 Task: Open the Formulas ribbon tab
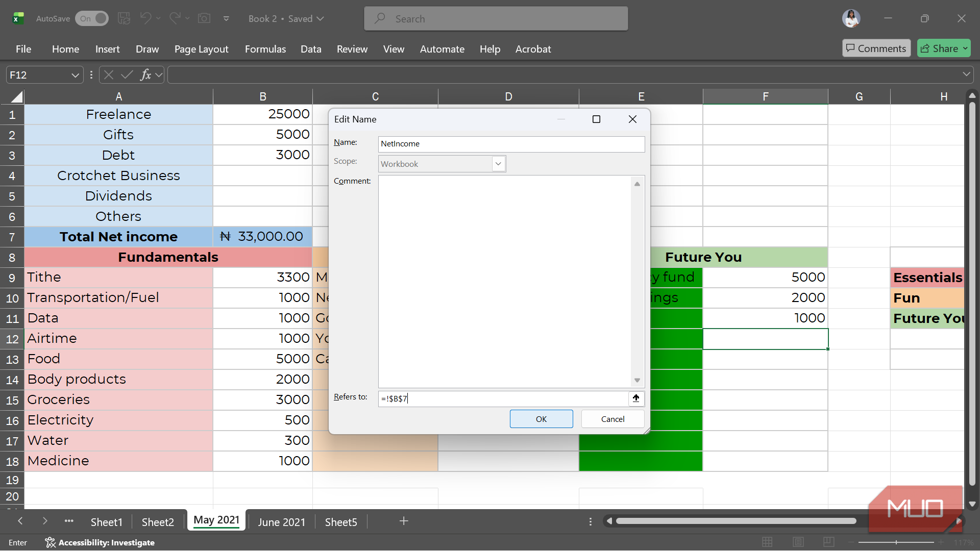(265, 49)
